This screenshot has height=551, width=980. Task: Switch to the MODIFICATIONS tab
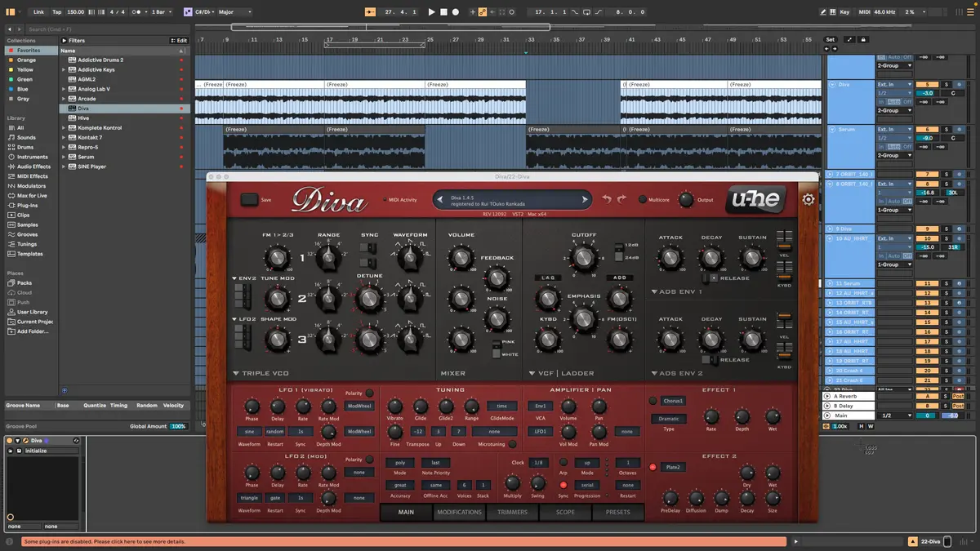coord(459,512)
